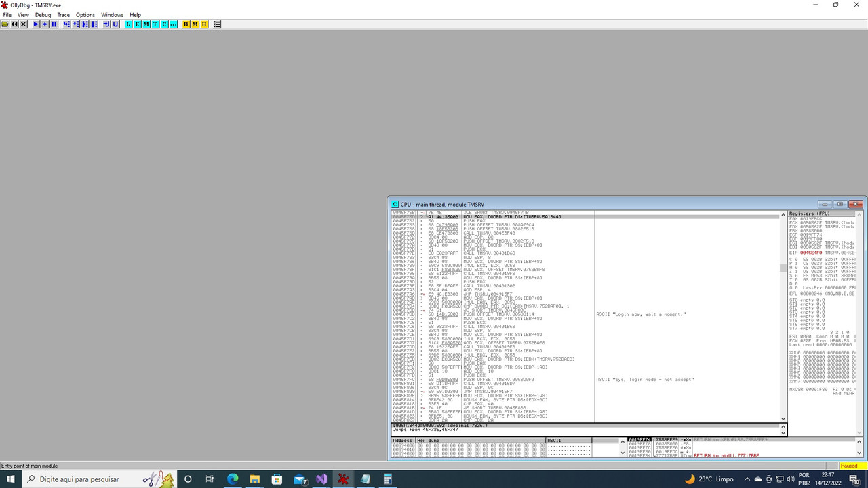Show hidden tray icons chevron
The width and height of the screenshot is (868, 488).
(x=747, y=479)
